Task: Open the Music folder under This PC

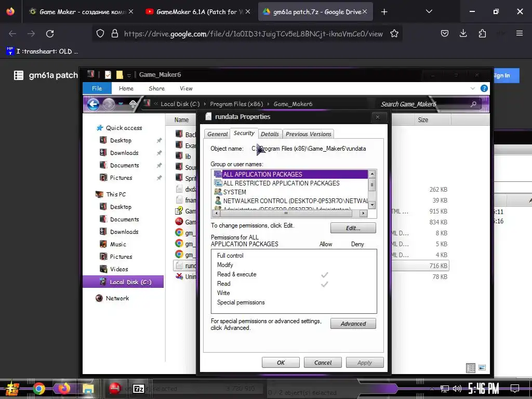Action: (x=113, y=244)
